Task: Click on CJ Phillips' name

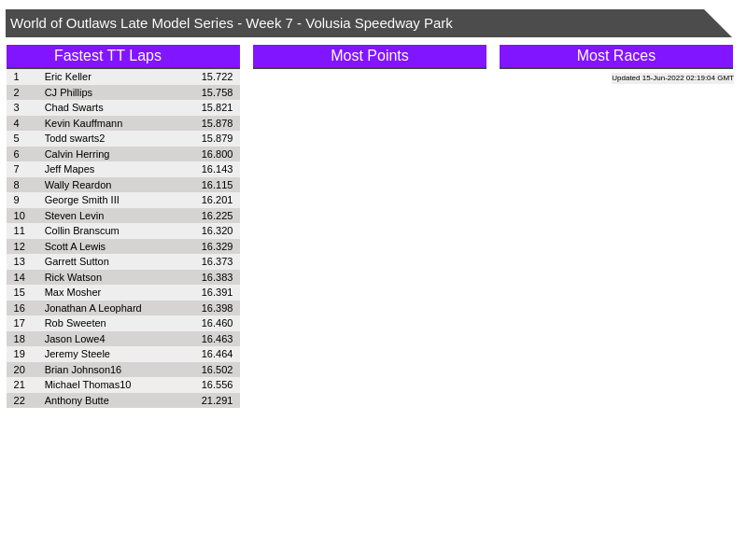Action: (x=68, y=92)
